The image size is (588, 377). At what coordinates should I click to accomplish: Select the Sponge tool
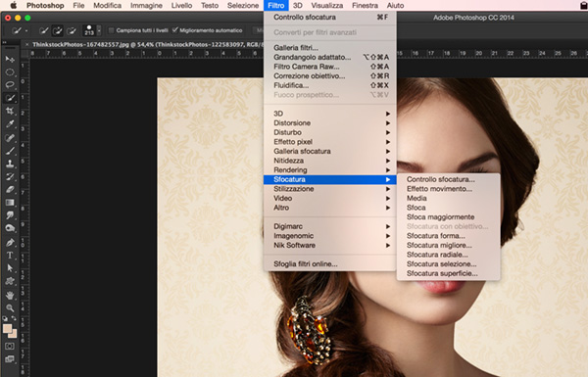10,228
